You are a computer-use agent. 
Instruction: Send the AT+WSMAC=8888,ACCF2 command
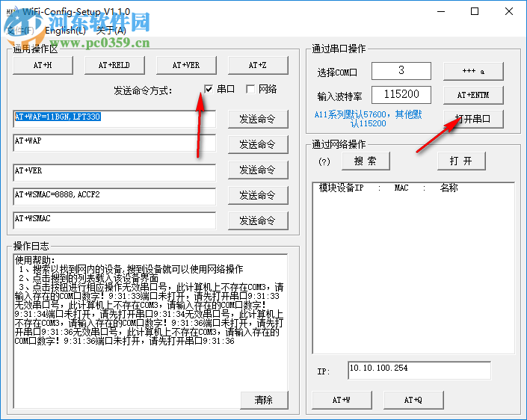pos(258,195)
